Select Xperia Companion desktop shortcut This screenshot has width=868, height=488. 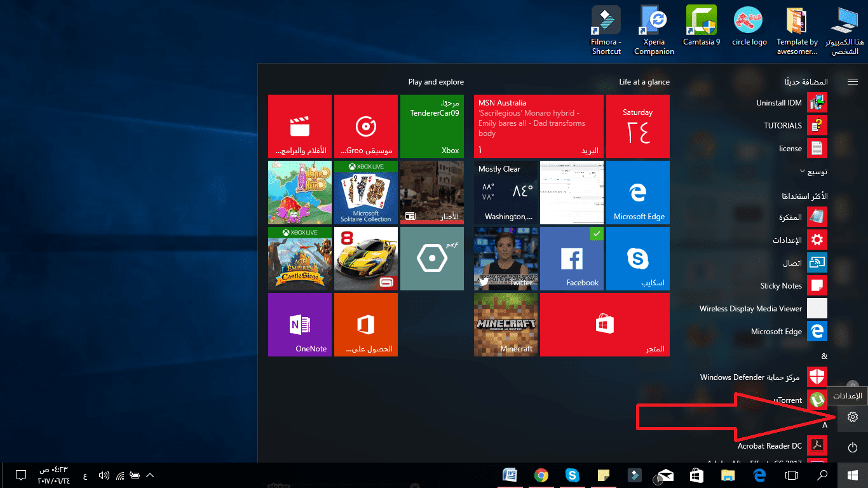tap(654, 30)
